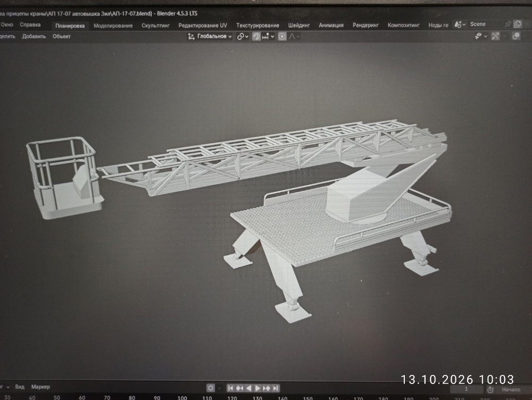Toggle snapping magnet icon in header

coord(256,36)
